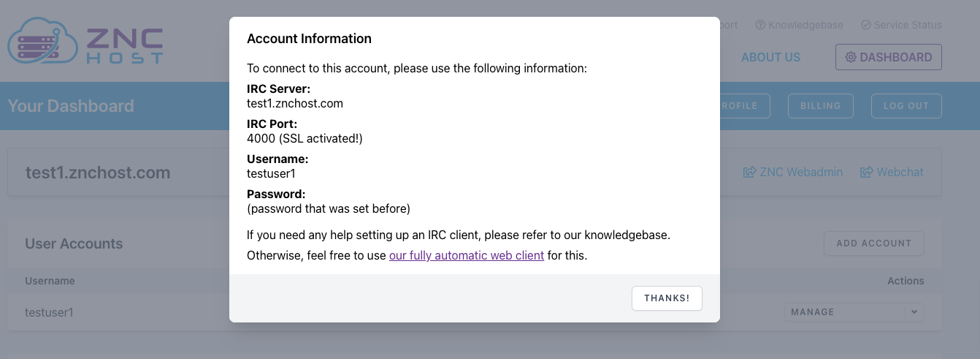980x359 pixels.
Task: Click the external-link icon beside ZNC Webadmin
Action: tap(749, 173)
